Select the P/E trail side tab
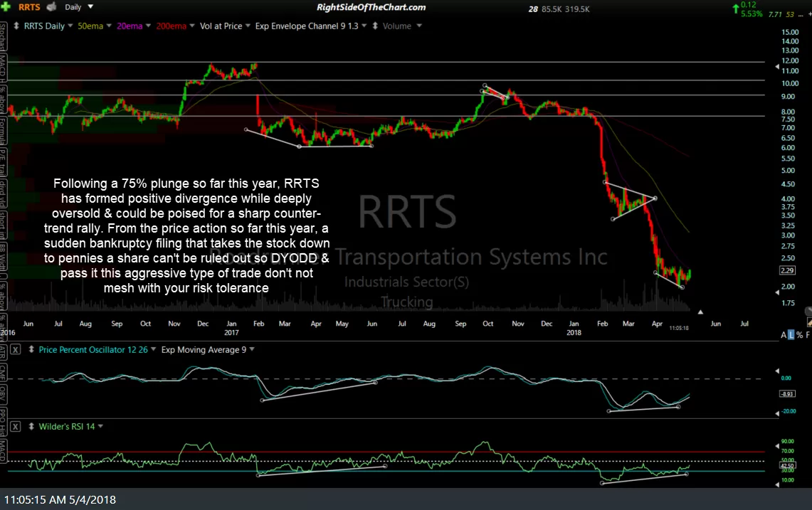The image size is (812, 510). 3,163
